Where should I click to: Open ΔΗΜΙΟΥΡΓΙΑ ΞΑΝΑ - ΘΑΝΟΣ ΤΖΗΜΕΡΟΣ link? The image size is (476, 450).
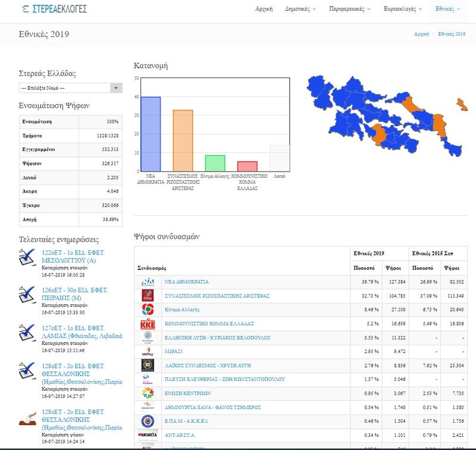click(x=212, y=407)
